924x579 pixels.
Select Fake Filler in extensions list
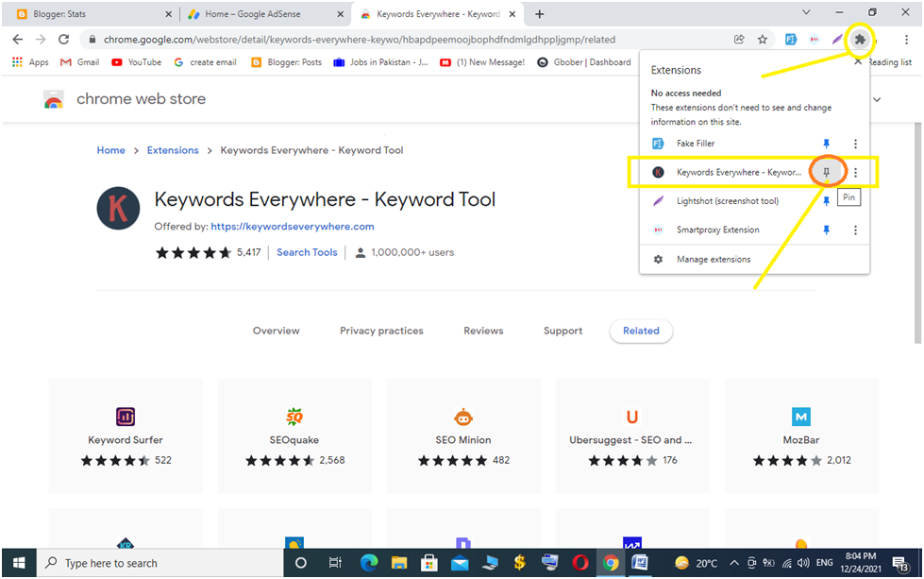[696, 144]
